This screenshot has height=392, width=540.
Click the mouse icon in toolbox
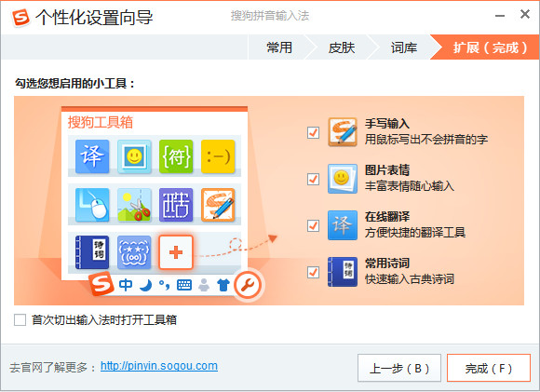[92, 205]
